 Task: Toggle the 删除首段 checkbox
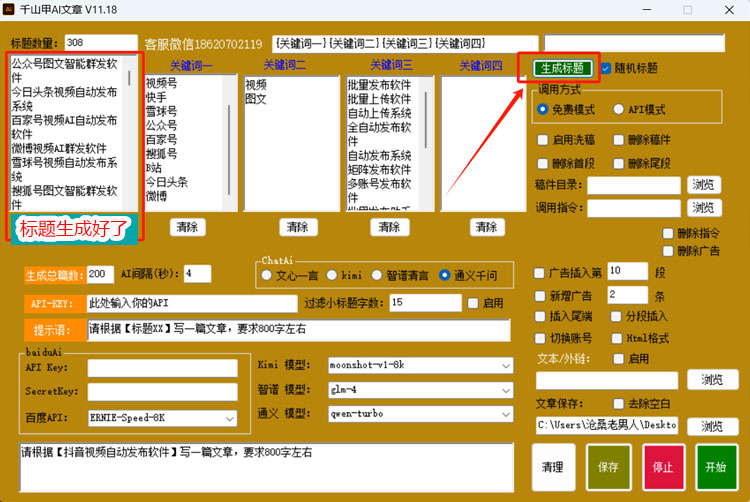point(543,164)
